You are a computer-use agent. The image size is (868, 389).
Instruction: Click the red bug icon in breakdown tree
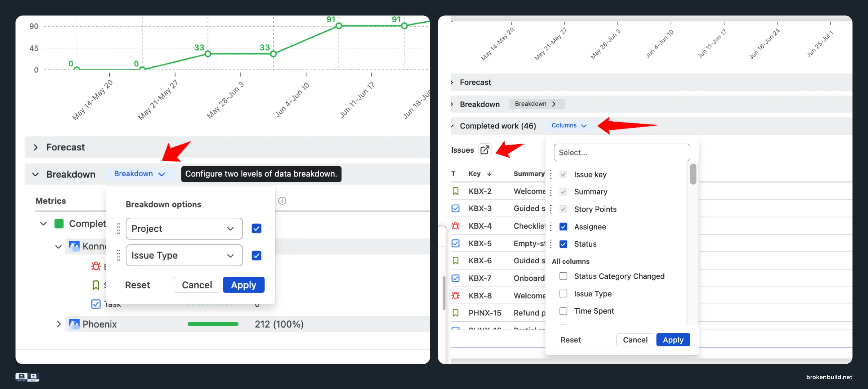coord(96,266)
